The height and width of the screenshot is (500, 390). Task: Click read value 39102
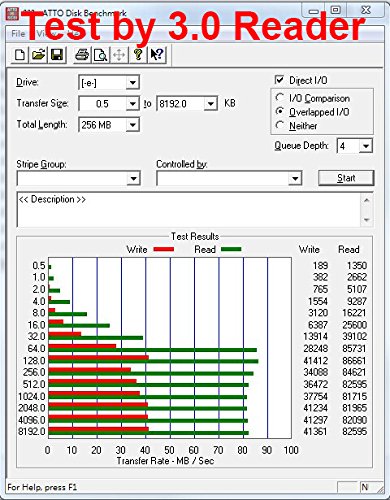tap(354, 336)
